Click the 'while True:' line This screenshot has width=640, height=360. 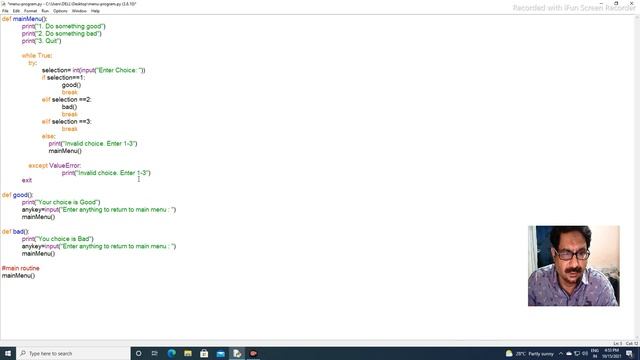click(x=37, y=56)
